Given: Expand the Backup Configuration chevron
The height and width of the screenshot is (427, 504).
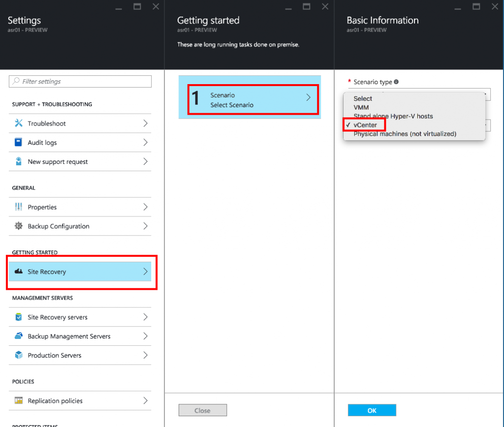Looking at the screenshot, I should pyautogui.click(x=145, y=226).
